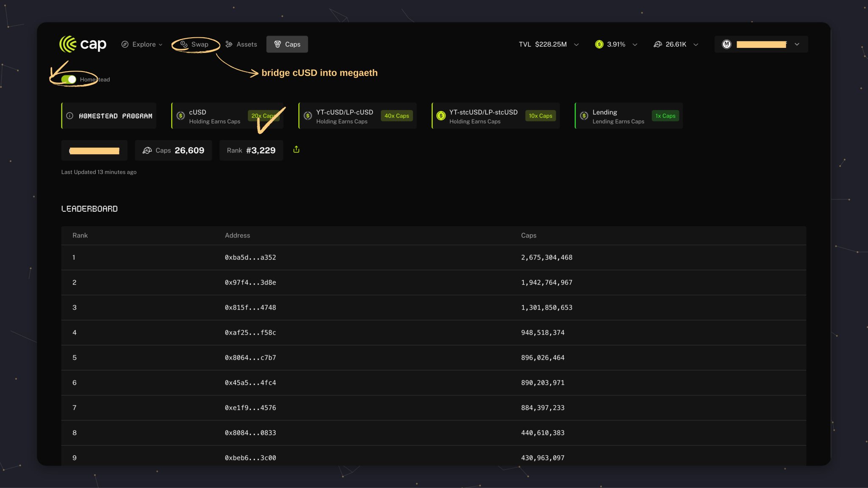The image size is (868, 488).
Task: Select the Caps tab
Action: (x=287, y=44)
